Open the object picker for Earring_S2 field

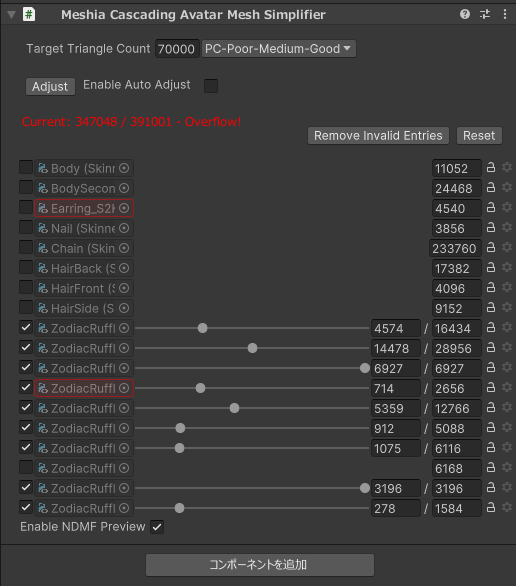124,208
